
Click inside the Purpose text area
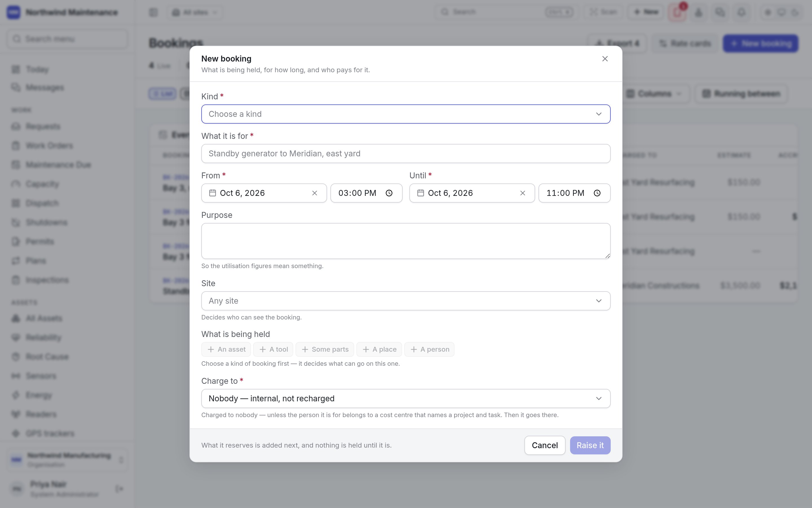click(406, 241)
